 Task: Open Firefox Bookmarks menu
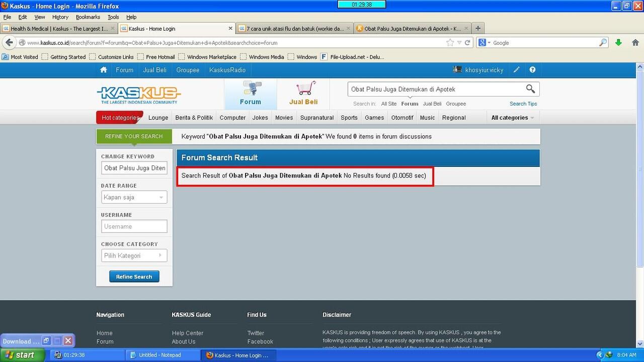click(88, 17)
